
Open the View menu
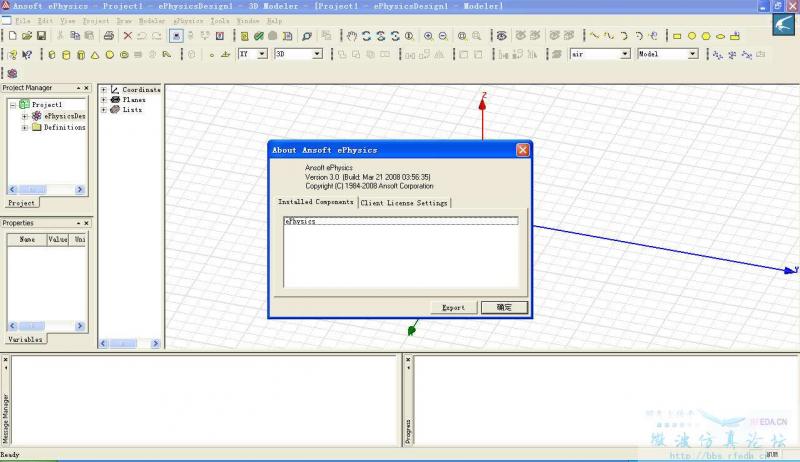click(x=67, y=21)
